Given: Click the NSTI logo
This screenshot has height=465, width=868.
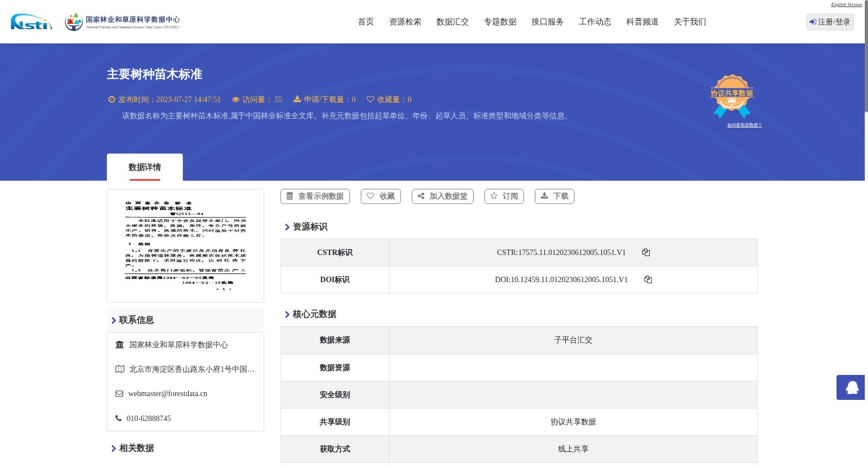Looking at the screenshot, I should click(31, 22).
